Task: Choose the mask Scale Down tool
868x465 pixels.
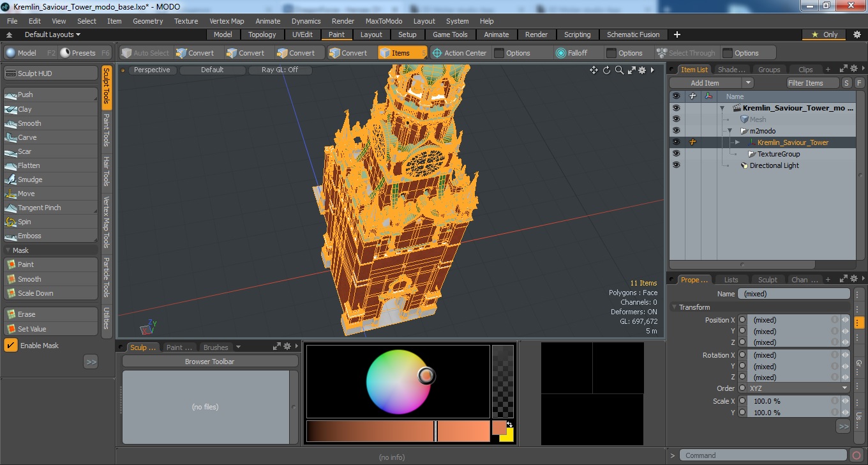Action: point(50,293)
